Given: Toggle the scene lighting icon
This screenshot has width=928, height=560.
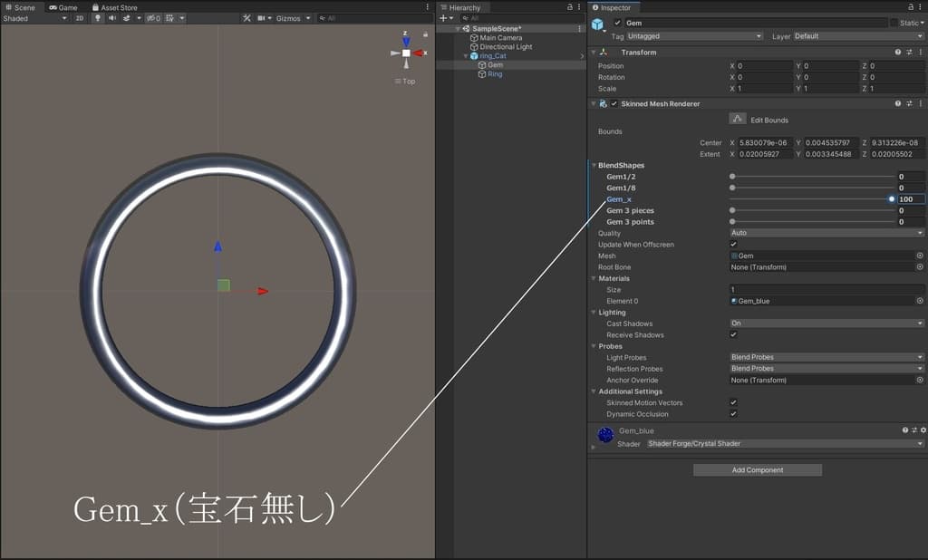Looking at the screenshot, I should [x=96, y=17].
